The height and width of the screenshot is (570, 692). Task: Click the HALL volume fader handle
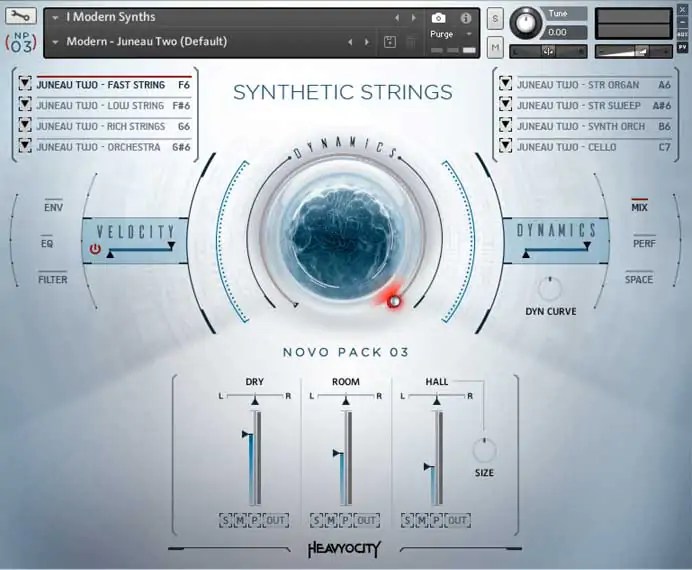coord(429,466)
